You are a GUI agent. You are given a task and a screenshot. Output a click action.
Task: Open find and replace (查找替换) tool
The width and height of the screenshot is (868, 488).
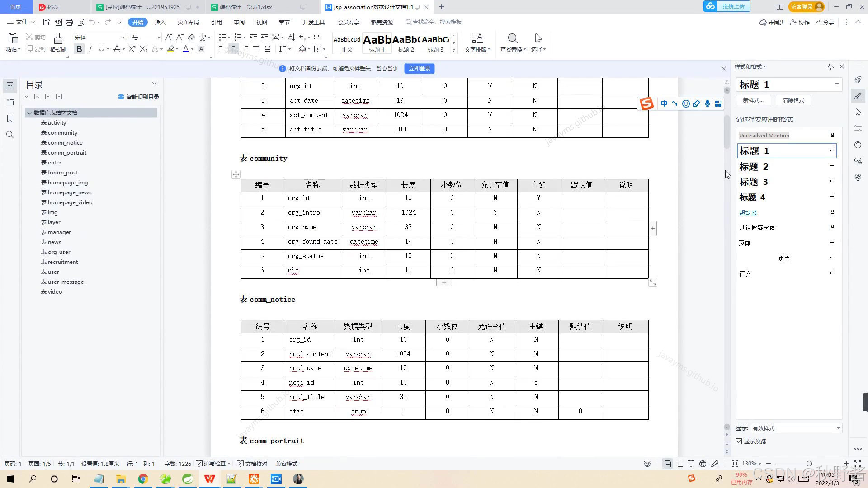(513, 42)
